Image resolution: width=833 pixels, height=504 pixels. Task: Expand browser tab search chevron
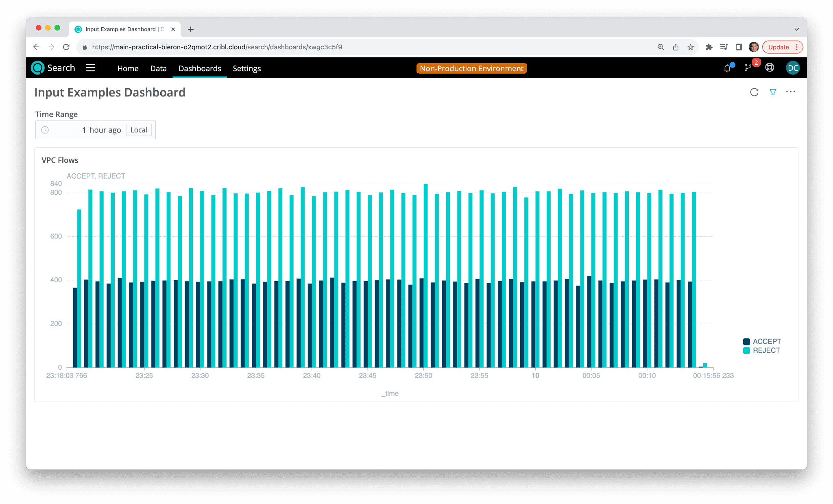[796, 29]
